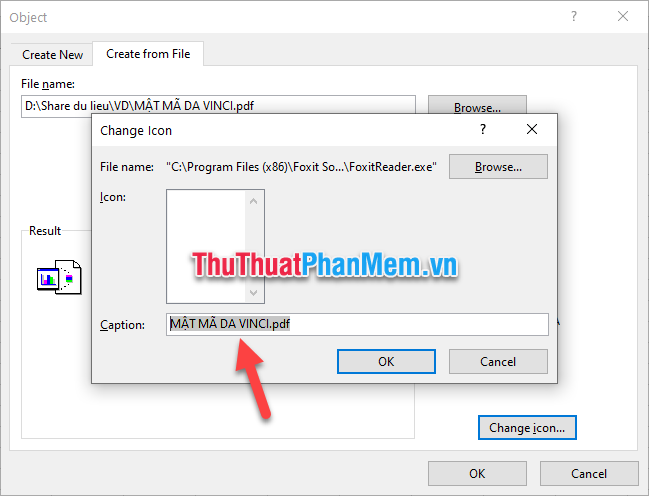This screenshot has width=649, height=496.
Task: Cancel the Change Icon dialog
Action: pyautogui.click(x=498, y=361)
